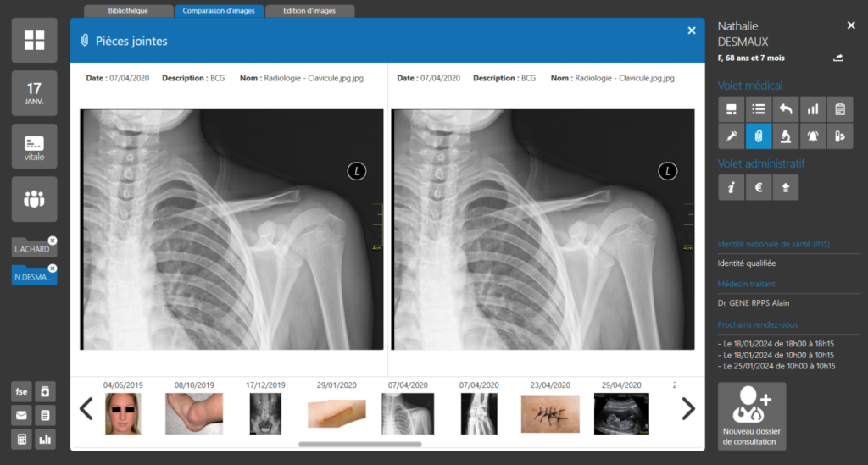Click the syringe vaccination icon
This screenshot has width=868, height=465.
(732, 136)
